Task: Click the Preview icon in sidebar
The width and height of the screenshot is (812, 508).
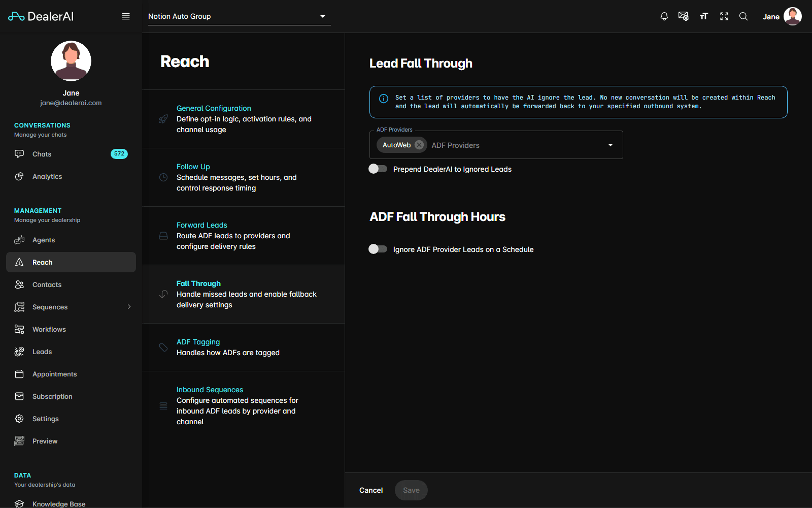Action: coord(19,441)
